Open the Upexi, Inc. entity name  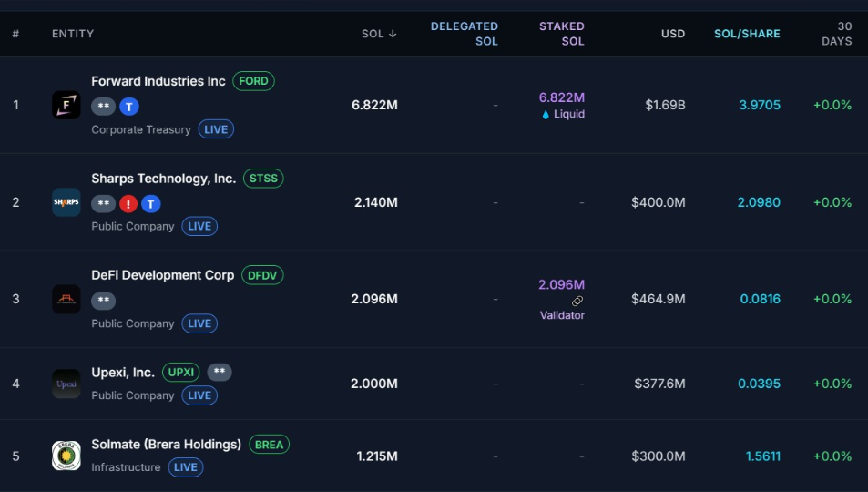(123, 372)
